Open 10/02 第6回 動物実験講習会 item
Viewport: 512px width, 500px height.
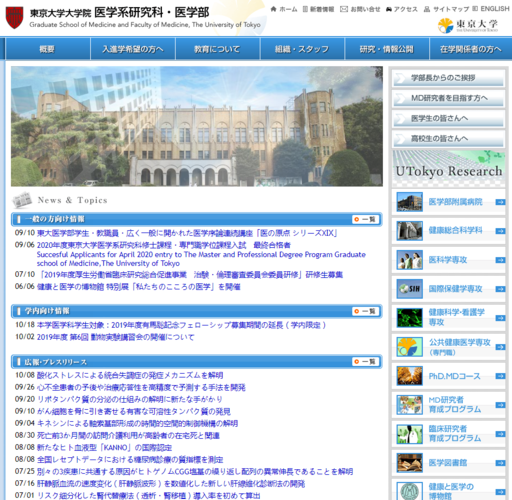(x=115, y=337)
